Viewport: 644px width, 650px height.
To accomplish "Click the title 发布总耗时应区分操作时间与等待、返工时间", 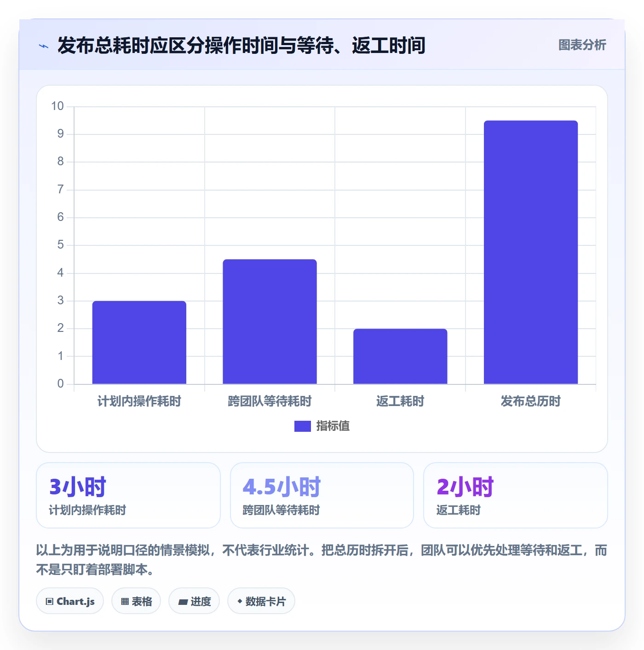I will [241, 46].
